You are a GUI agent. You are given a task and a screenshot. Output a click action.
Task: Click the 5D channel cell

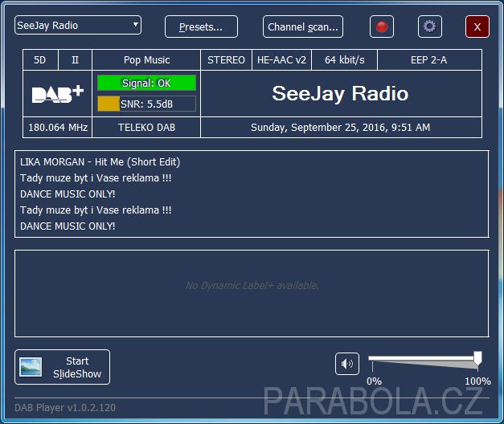tap(40, 59)
